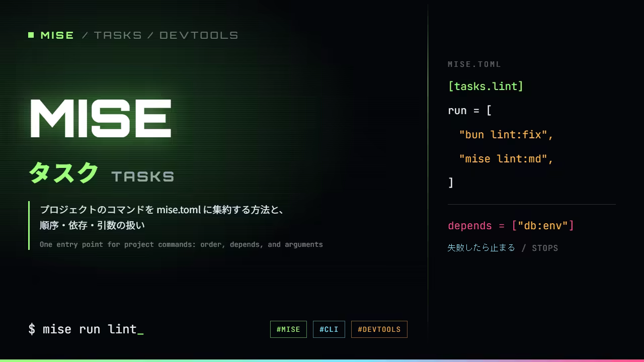Viewport: 644px width, 362px height.
Task: Click the [tasks.lint] header line
Action: click(x=486, y=86)
